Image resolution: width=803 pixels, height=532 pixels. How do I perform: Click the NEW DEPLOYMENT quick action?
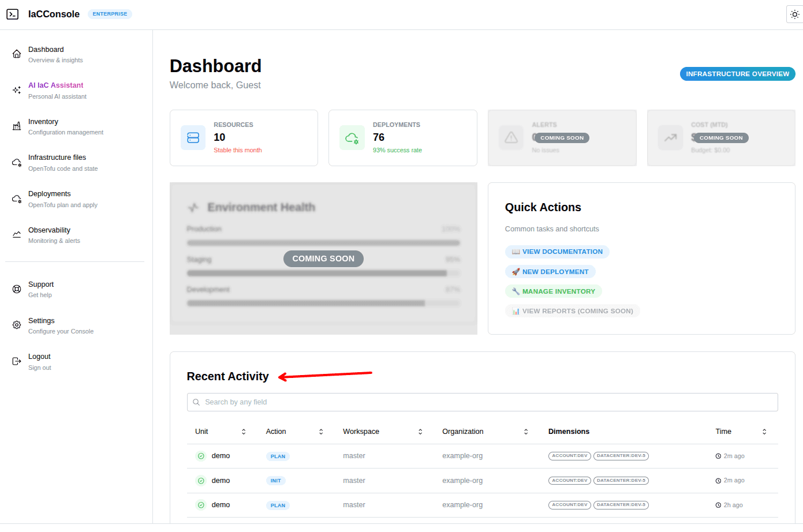click(x=550, y=271)
